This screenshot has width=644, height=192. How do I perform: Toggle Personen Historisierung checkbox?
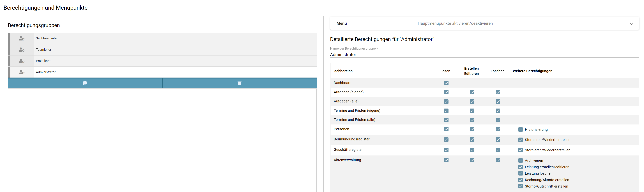[x=521, y=129]
